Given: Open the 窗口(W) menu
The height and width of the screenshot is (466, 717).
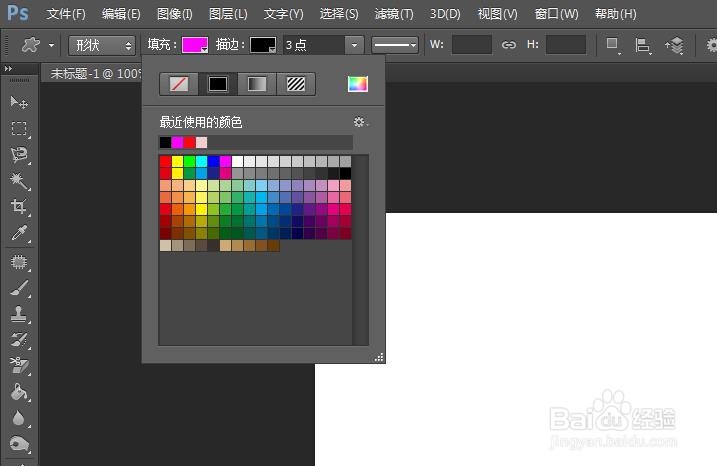Looking at the screenshot, I should tap(556, 14).
